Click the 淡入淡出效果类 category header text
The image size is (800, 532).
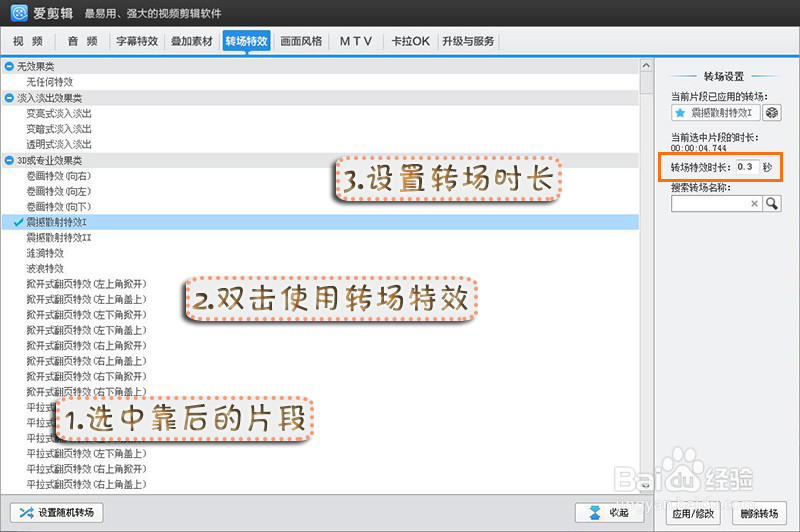pos(49,98)
